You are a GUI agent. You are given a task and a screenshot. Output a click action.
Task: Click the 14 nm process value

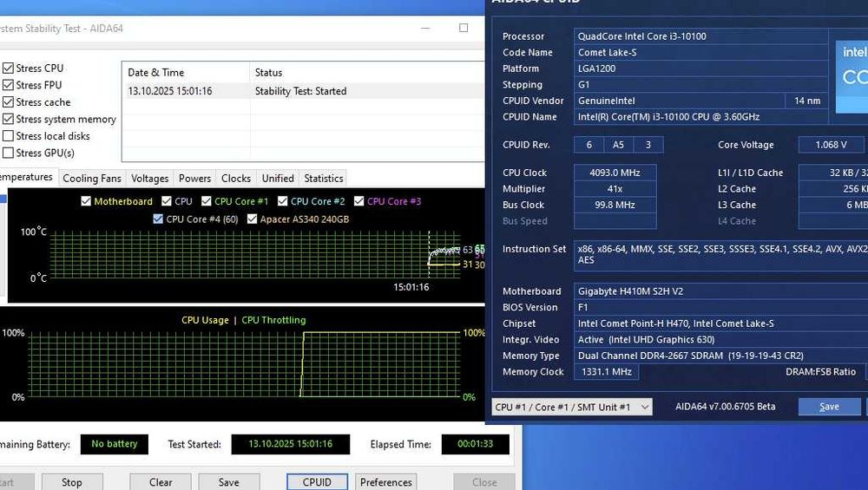pyautogui.click(x=807, y=101)
